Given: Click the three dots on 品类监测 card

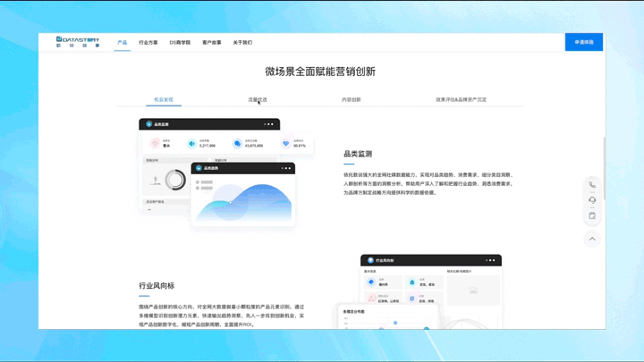Looking at the screenshot, I should (x=268, y=124).
